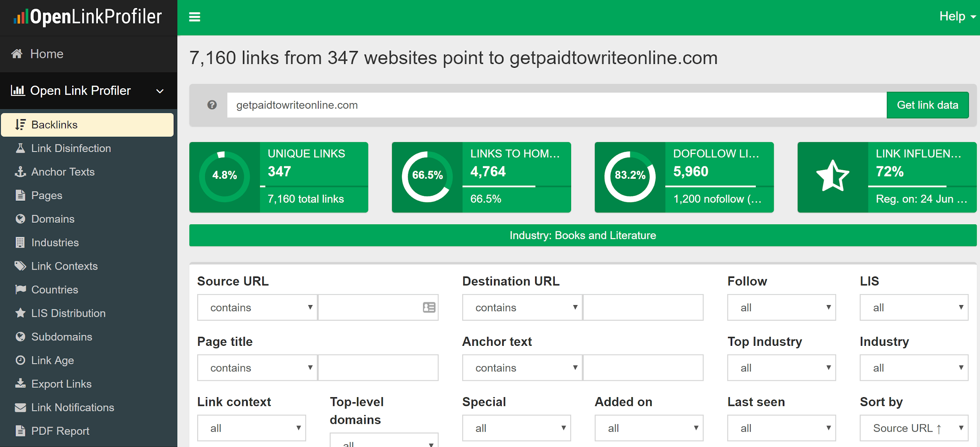The image size is (980, 447).
Task: Click the Get link data button
Action: click(x=927, y=104)
